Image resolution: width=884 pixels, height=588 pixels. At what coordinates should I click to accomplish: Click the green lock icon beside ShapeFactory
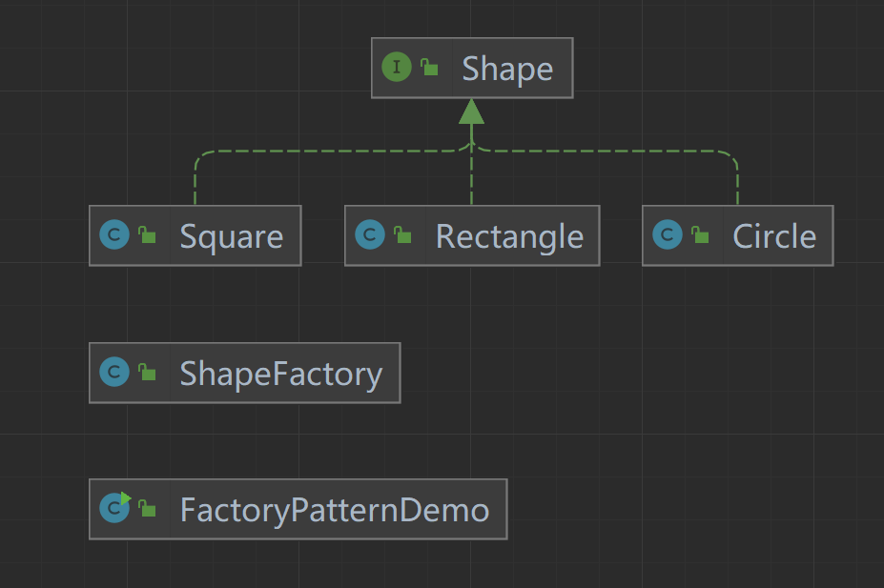(147, 373)
